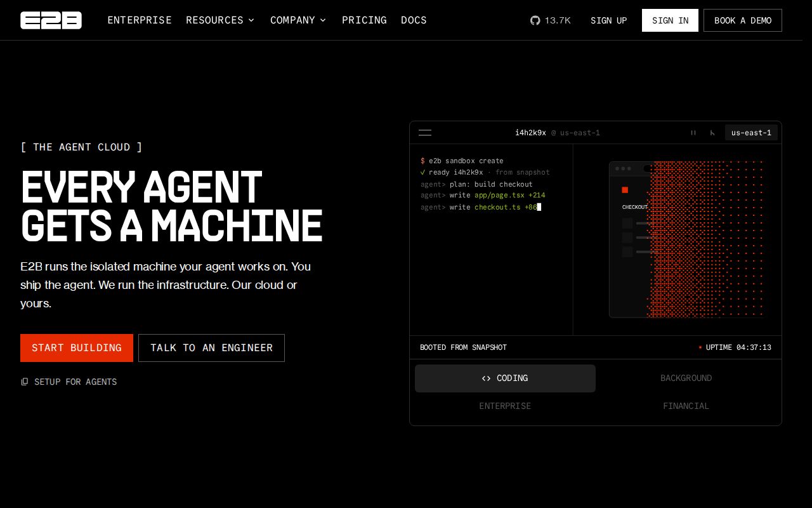
Task: Switch to the Background demo tab
Action: pyautogui.click(x=686, y=378)
